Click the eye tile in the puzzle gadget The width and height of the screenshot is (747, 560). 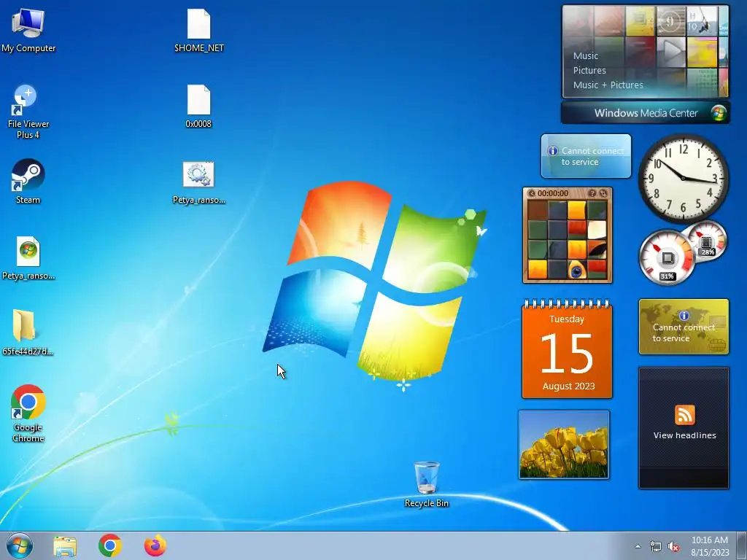pos(576,271)
